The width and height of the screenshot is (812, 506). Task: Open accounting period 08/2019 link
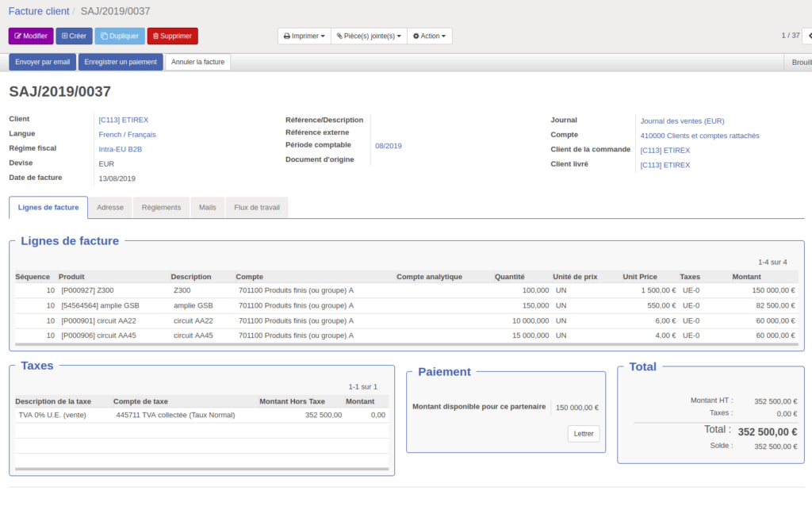(x=389, y=146)
